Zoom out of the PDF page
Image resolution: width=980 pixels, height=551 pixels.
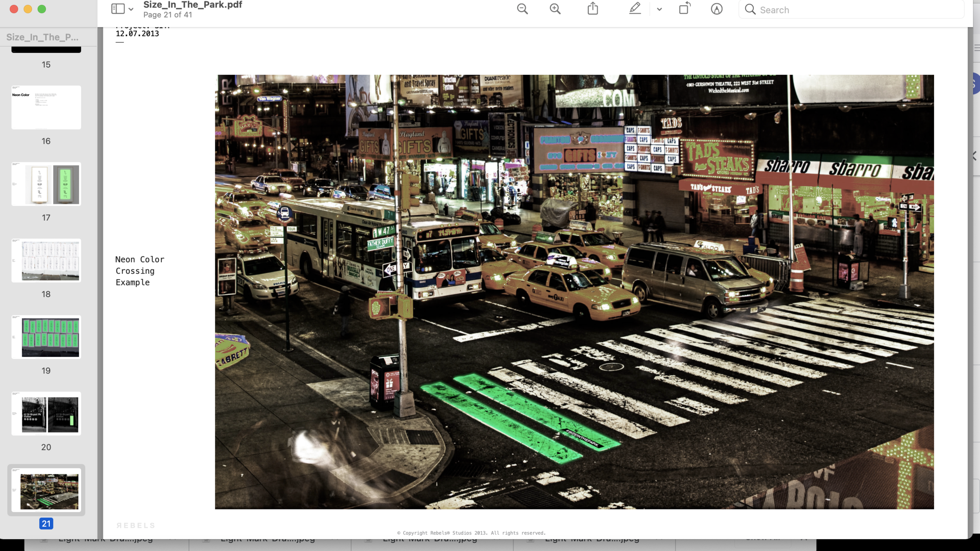coord(522,9)
